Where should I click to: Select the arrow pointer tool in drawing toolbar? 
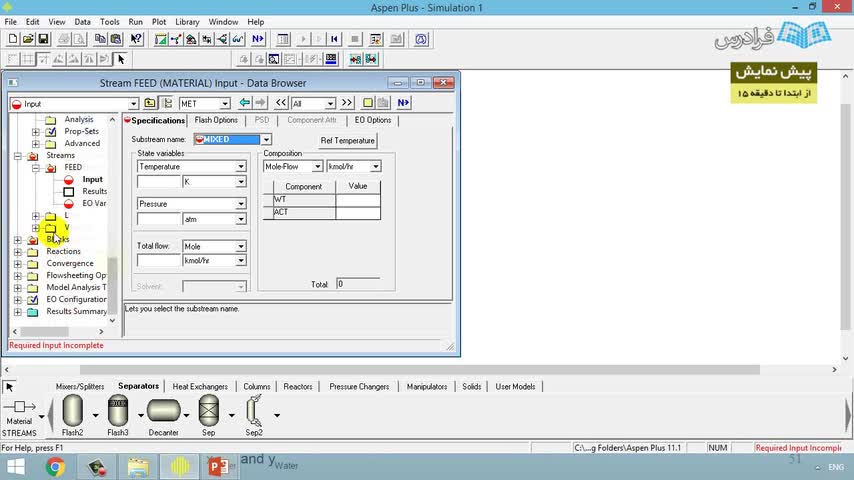[121, 59]
